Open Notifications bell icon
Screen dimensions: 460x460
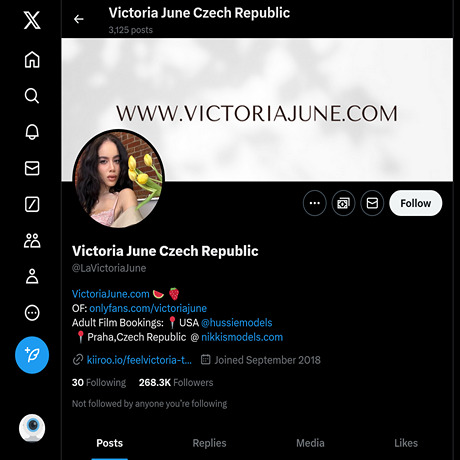(32, 132)
